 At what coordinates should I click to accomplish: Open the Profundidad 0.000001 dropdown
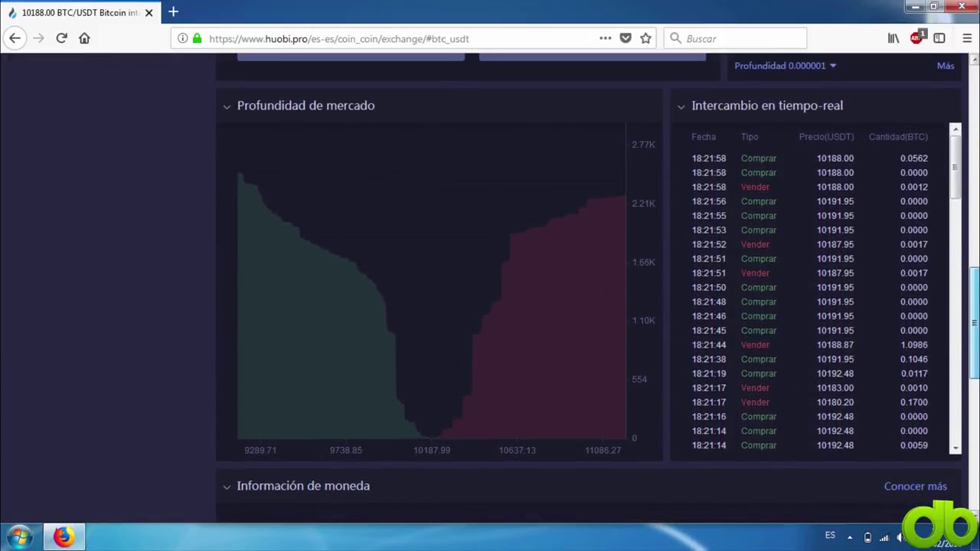tap(786, 66)
